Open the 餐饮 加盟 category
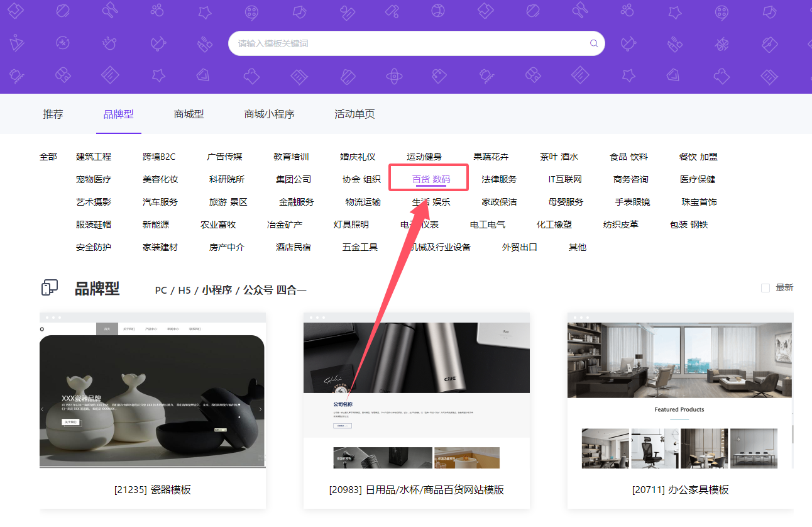Screen dimensions: 812x527 point(698,157)
